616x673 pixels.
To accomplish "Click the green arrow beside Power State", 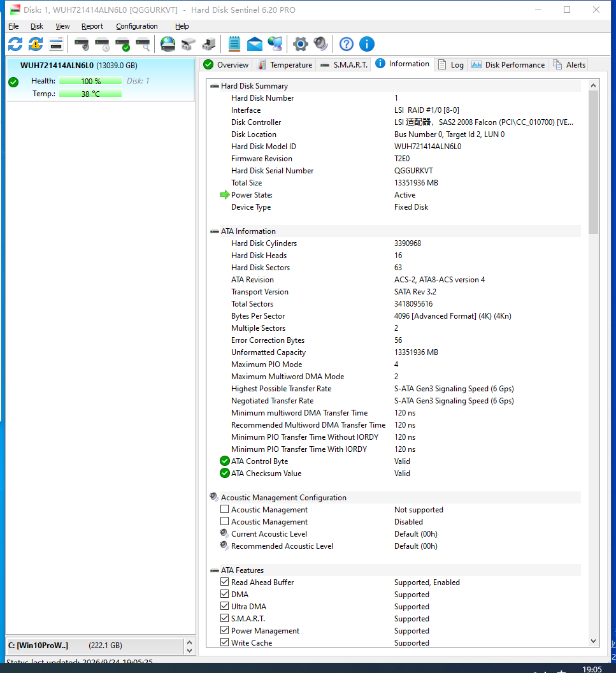I will click(x=224, y=195).
